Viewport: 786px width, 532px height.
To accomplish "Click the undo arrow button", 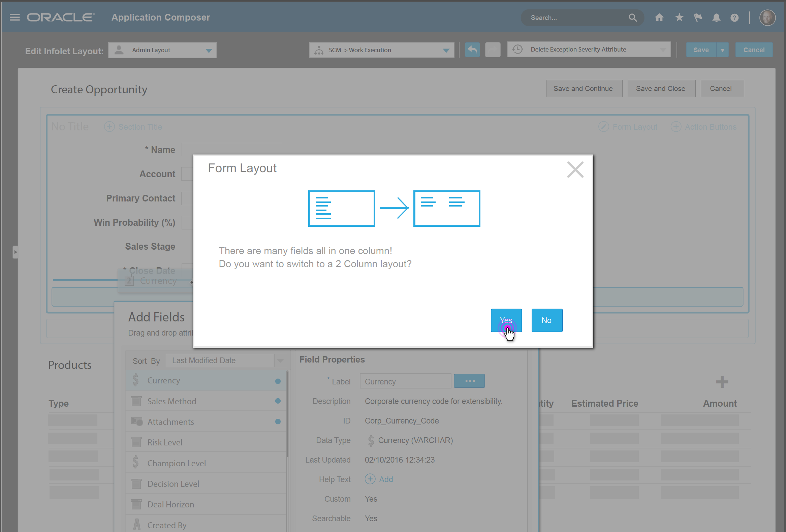I will [472, 50].
